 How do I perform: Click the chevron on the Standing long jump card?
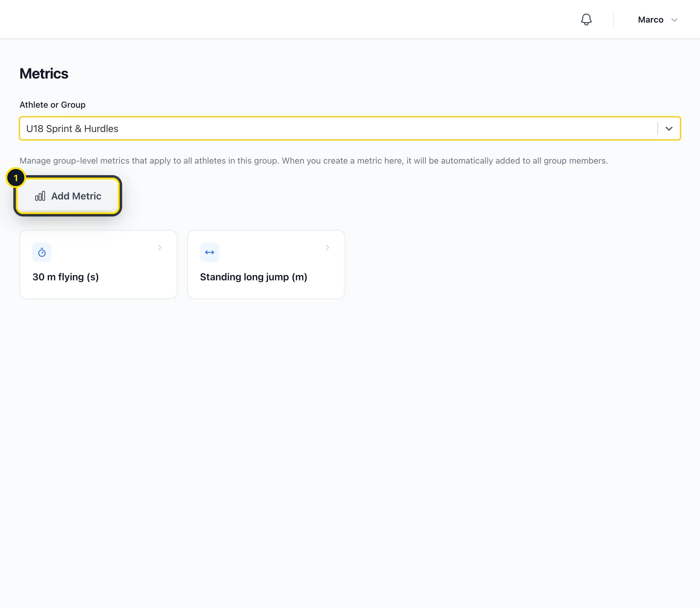click(x=327, y=247)
